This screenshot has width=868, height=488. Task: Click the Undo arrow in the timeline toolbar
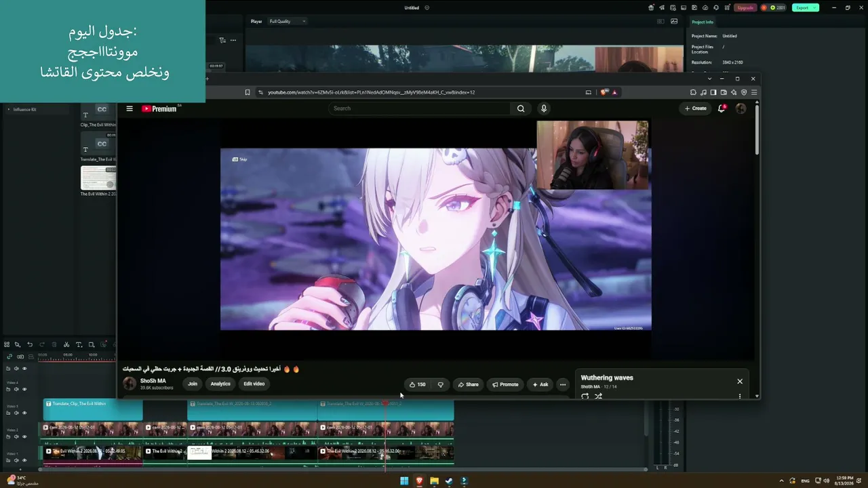tap(30, 344)
